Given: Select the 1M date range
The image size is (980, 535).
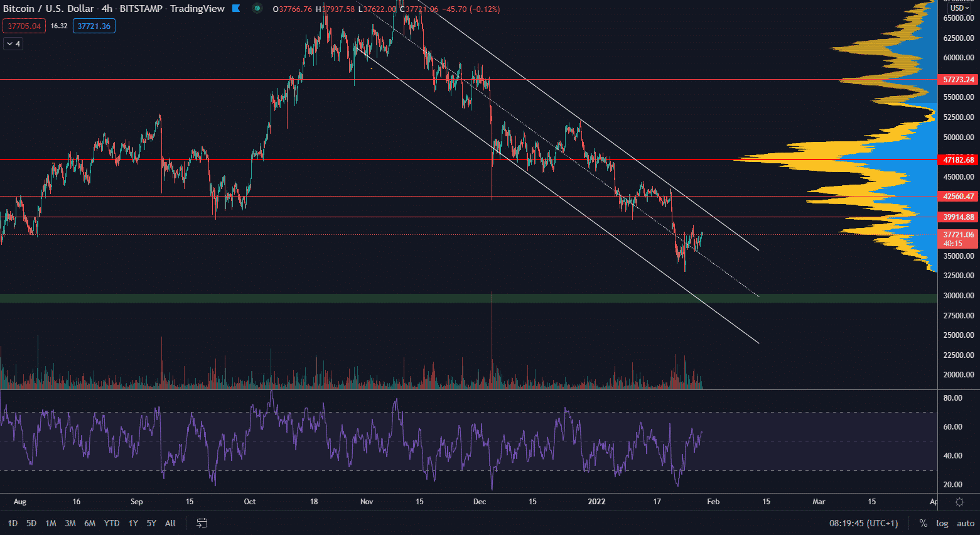Looking at the screenshot, I should pyautogui.click(x=51, y=523).
